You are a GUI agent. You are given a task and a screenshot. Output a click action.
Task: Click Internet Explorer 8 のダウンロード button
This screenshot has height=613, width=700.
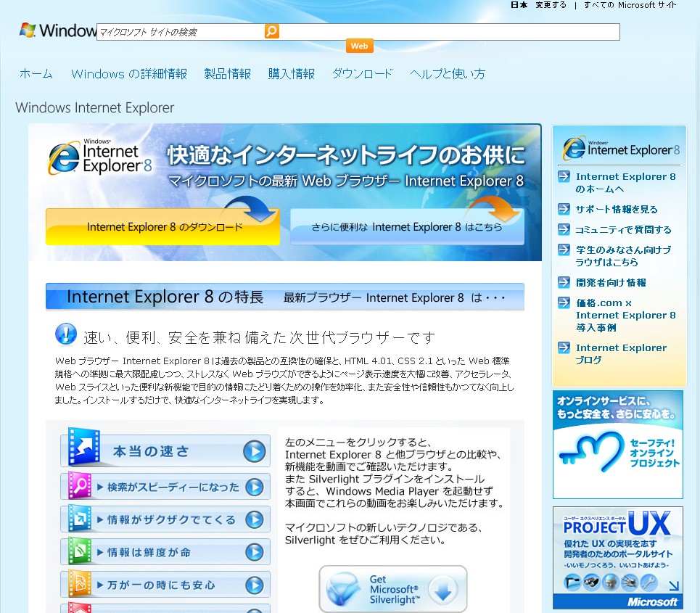pyautogui.click(x=163, y=227)
